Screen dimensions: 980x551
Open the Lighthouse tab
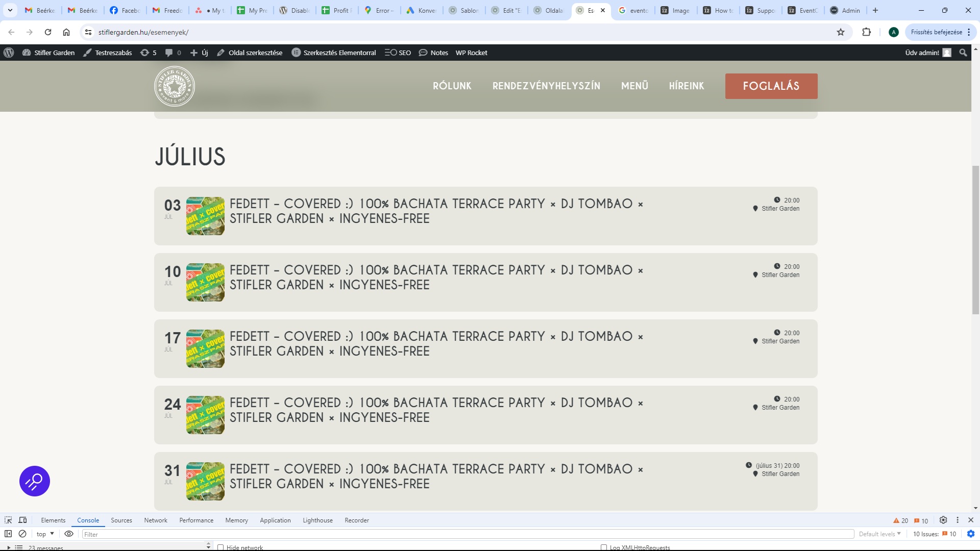click(317, 520)
